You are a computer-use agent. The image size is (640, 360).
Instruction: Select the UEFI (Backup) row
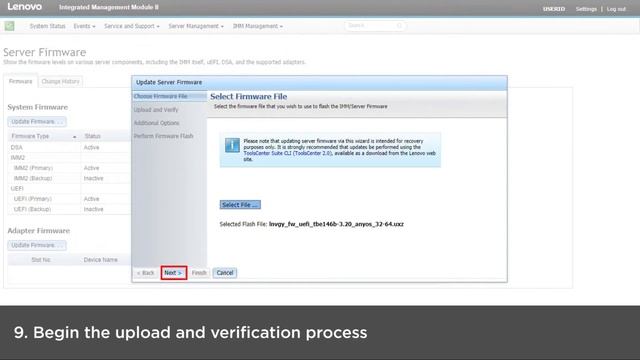(69, 209)
